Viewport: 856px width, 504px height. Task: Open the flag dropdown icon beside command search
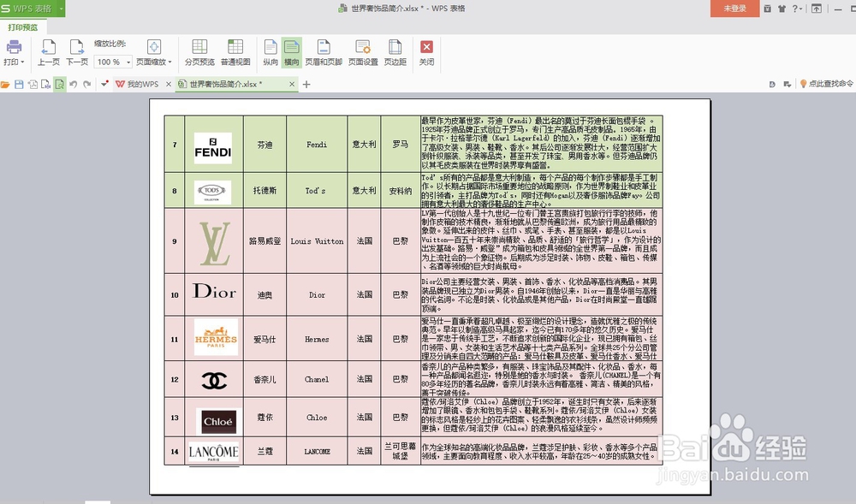788,84
